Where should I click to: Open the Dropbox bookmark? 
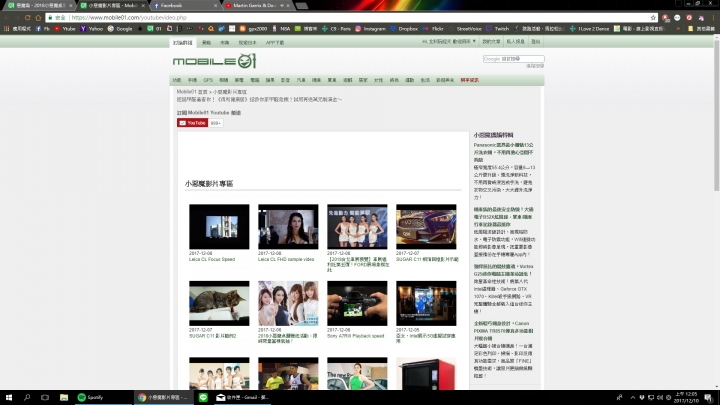point(407,29)
